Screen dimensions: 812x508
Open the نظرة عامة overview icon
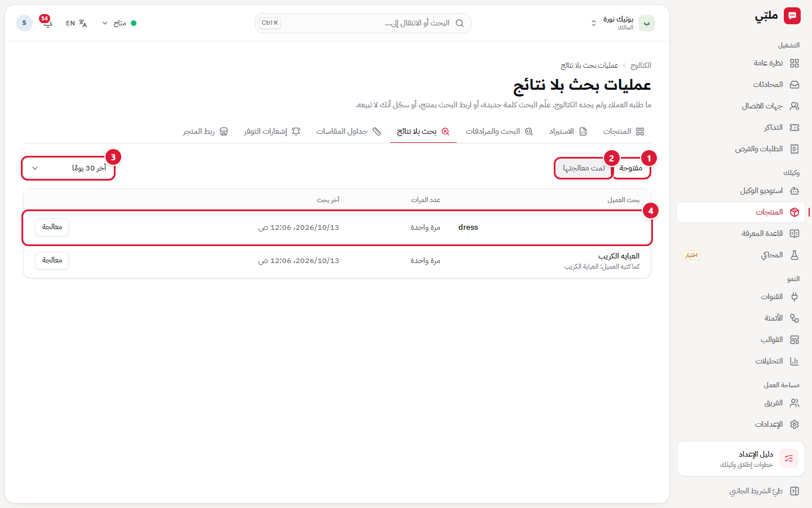[x=795, y=63]
